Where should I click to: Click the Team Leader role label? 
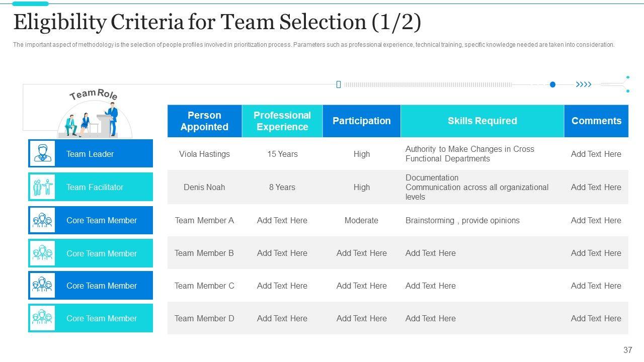(x=90, y=154)
